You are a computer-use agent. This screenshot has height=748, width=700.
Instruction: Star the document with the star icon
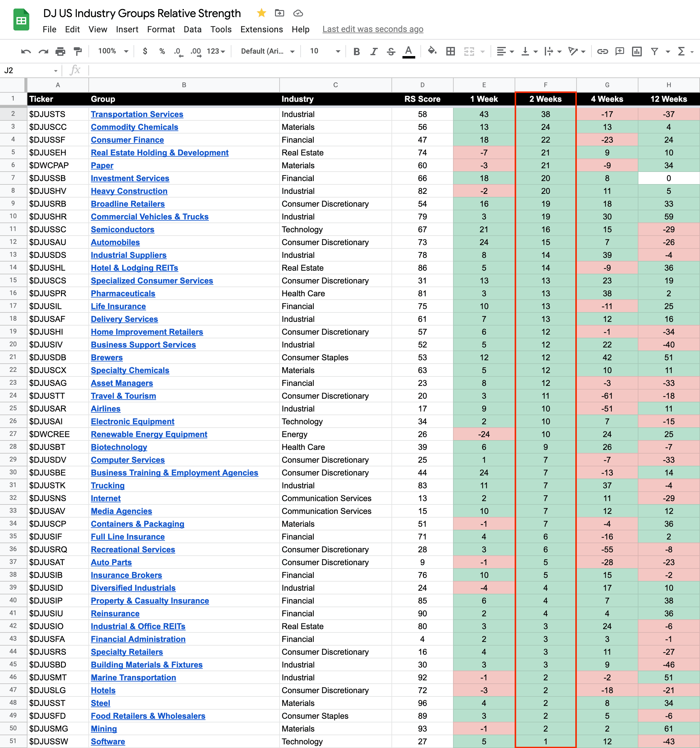[x=262, y=13]
